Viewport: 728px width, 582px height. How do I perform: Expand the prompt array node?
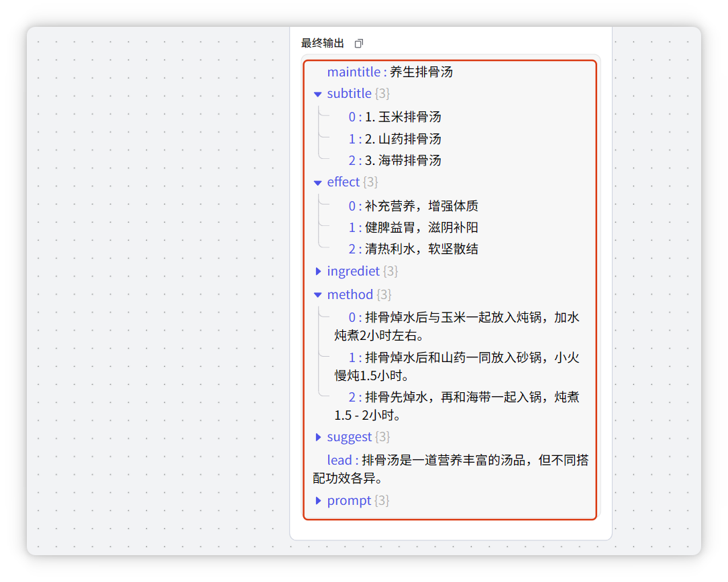318,501
